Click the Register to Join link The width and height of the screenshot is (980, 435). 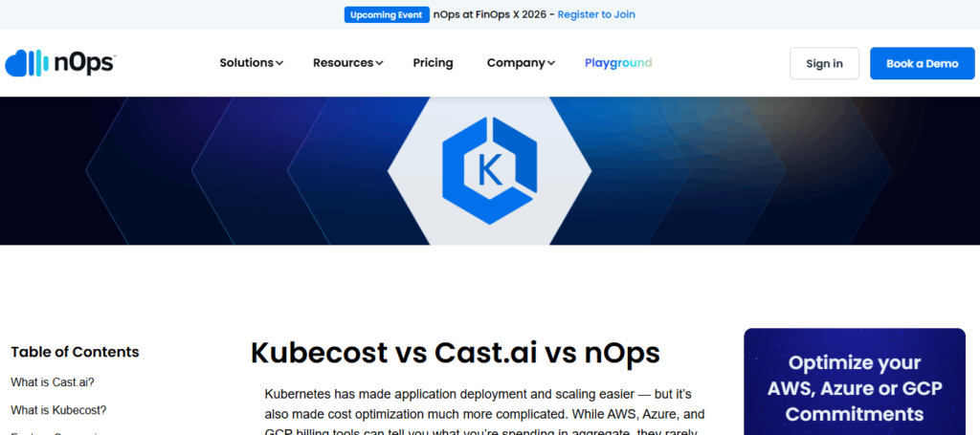pos(596,14)
